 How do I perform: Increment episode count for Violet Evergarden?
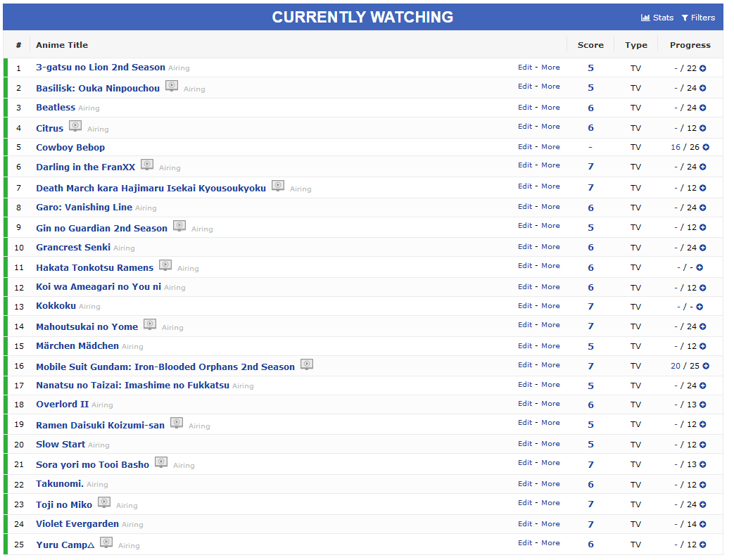[702, 524]
